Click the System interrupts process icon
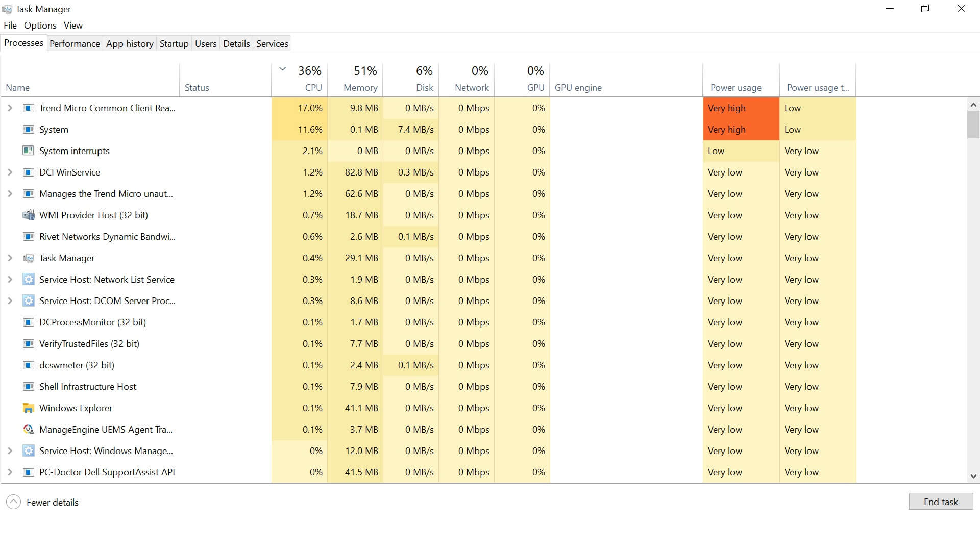The image size is (980, 551). tap(29, 151)
